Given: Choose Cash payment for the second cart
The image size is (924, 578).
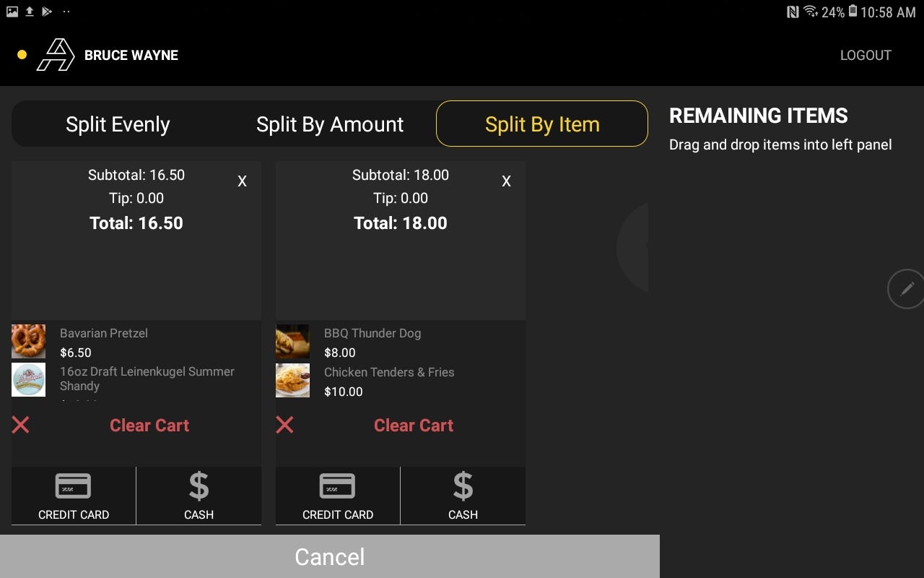Looking at the screenshot, I should [463, 496].
